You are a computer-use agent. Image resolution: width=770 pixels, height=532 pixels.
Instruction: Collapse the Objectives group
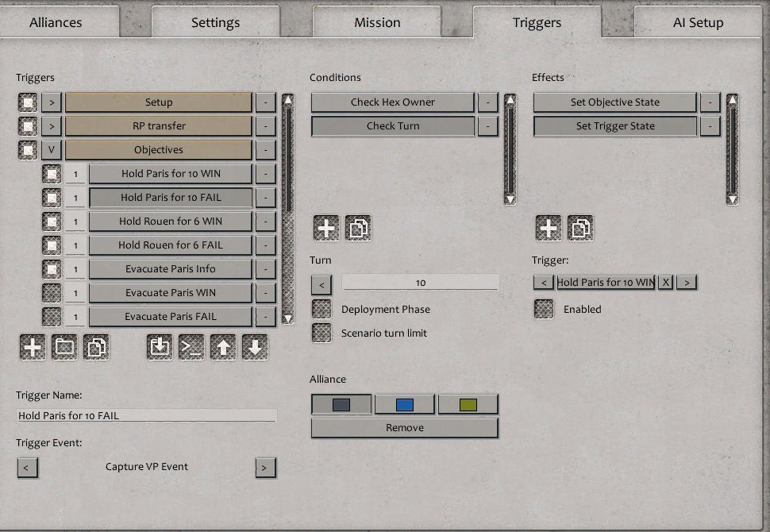(51, 150)
